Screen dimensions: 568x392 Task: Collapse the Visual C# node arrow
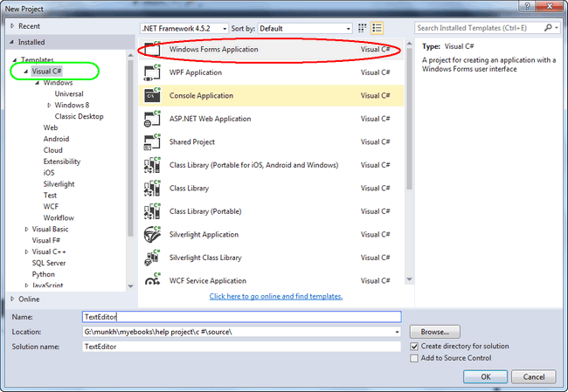tap(25, 72)
